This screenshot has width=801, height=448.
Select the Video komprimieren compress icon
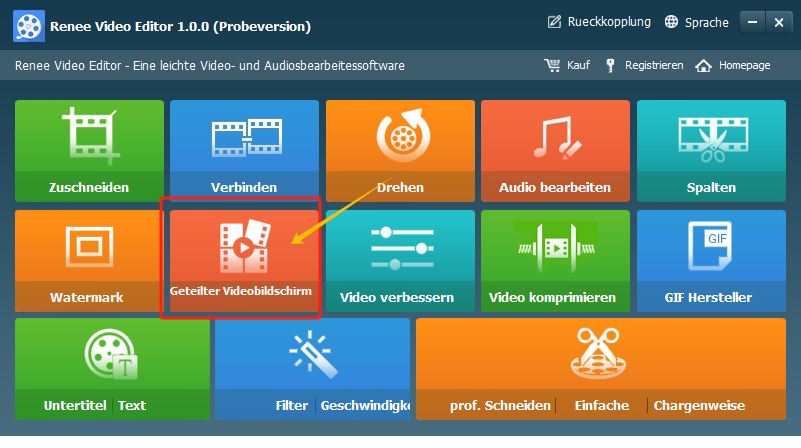coord(556,248)
